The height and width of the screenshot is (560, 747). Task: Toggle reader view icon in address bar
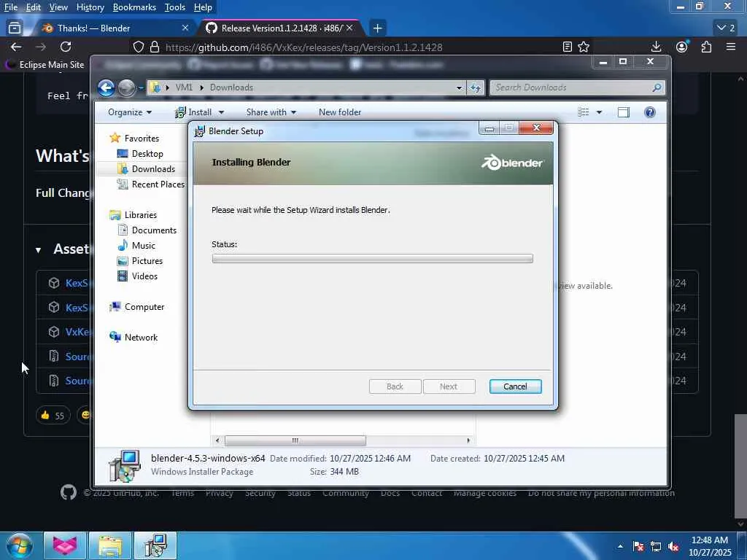point(568,47)
